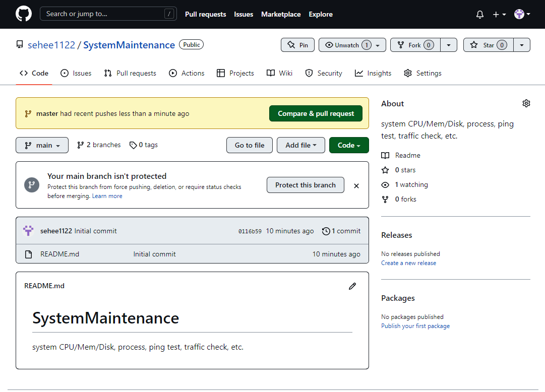
Task: Switch to the repository Pull requests tab
Action: tap(130, 73)
